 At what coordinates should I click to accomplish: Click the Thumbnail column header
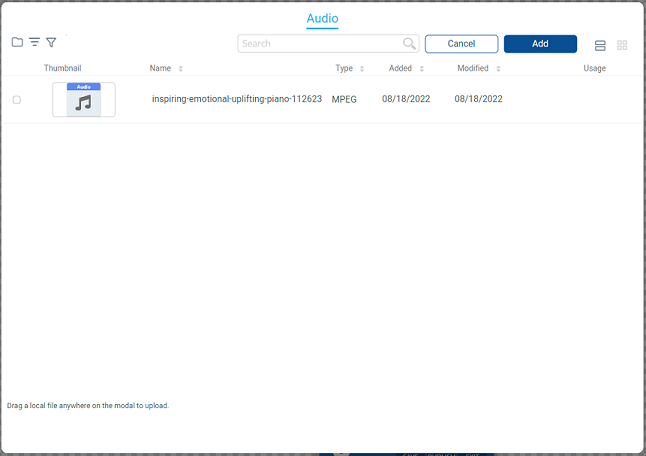click(x=63, y=68)
